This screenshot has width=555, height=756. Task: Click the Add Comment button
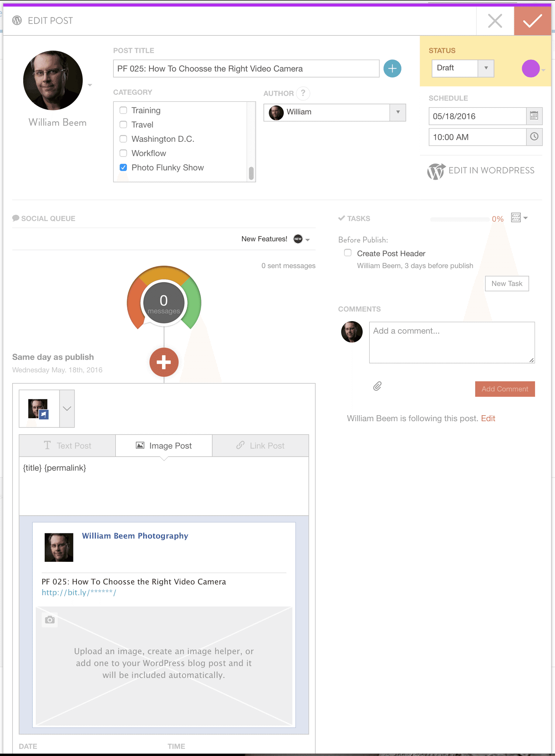click(505, 389)
